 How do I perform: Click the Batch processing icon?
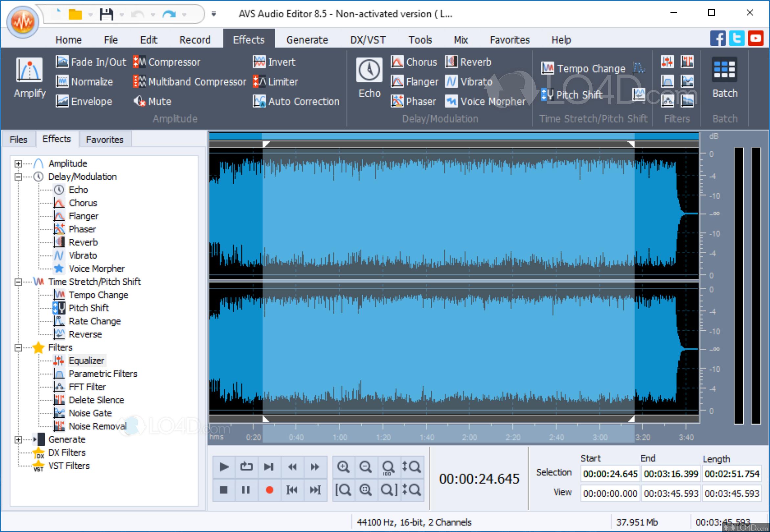point(724,70)
